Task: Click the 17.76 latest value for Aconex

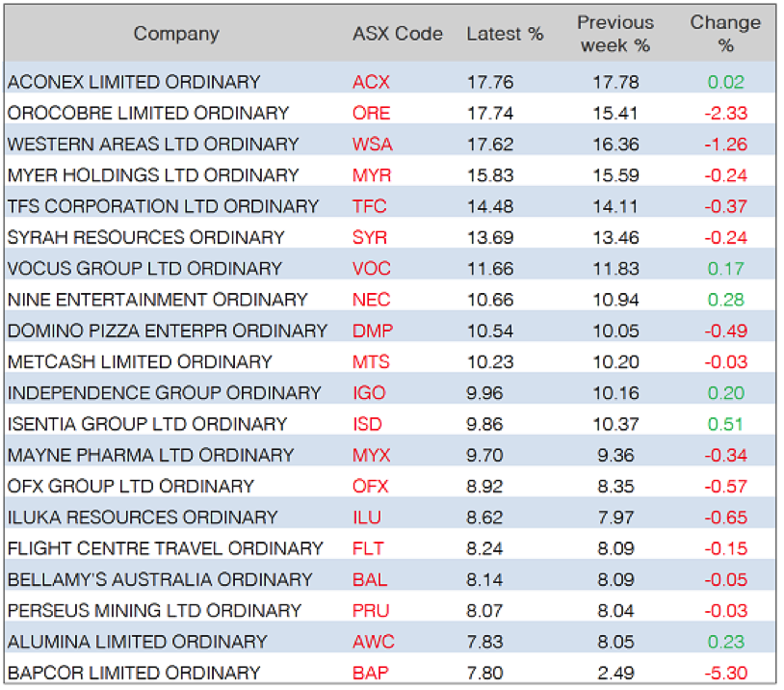Action: tap(485, 82)
